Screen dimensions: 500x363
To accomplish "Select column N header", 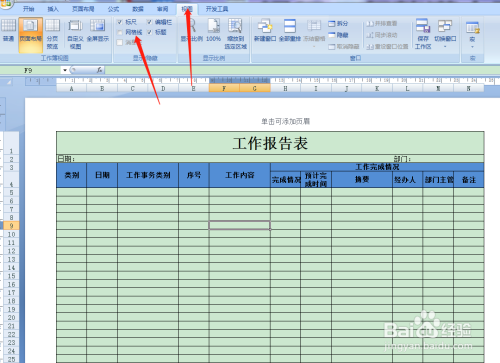I will [x=468, y=88].
